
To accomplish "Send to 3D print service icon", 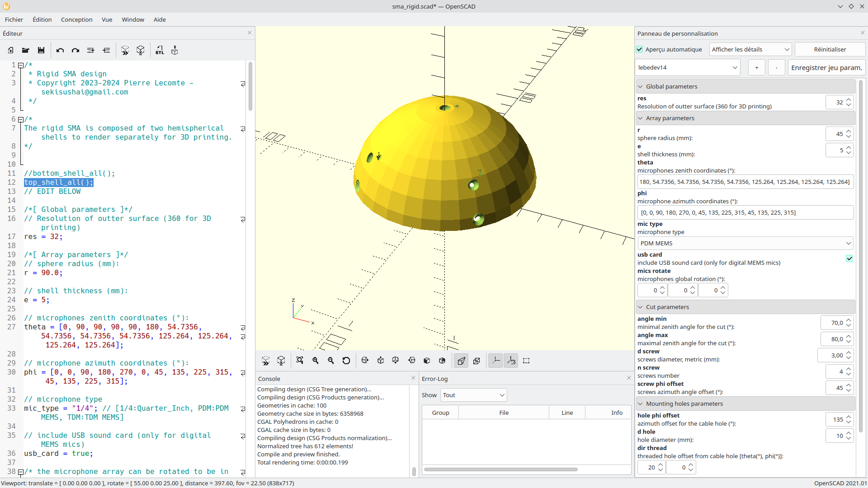I will coord(175,50).
